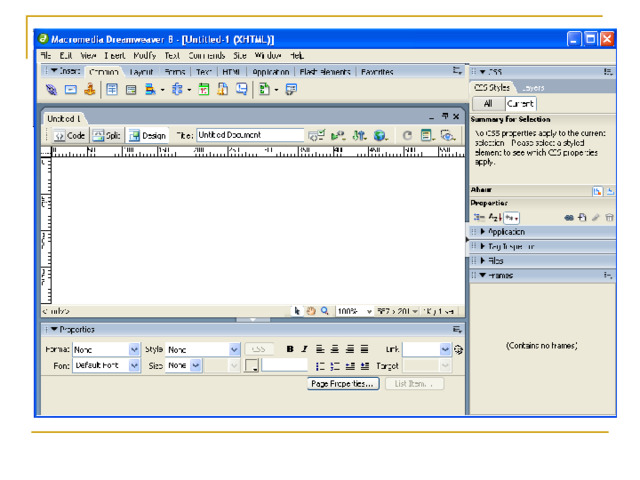Click the Server-Side Include icon
This screenshot has width=640, height=480.
(222, 89)
